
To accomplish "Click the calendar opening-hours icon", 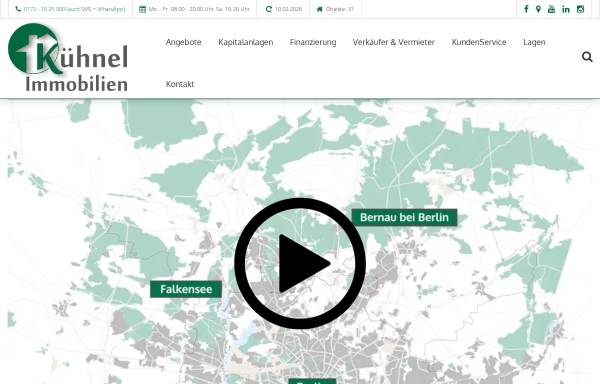I will 142,9.
